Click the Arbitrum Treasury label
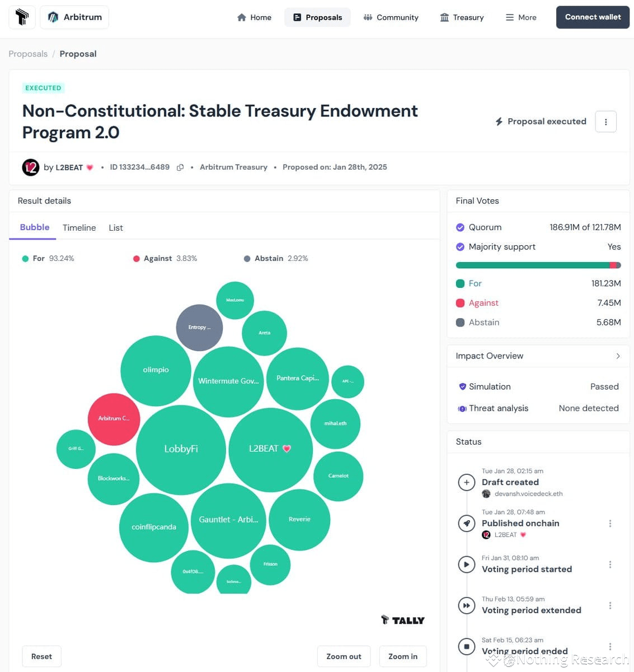 pos(233,167)
